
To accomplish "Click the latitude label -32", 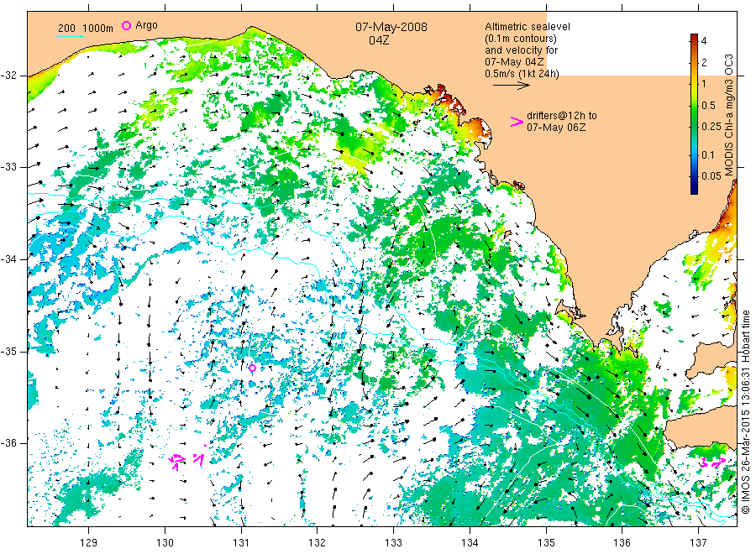I will click(x=8, y=76).
